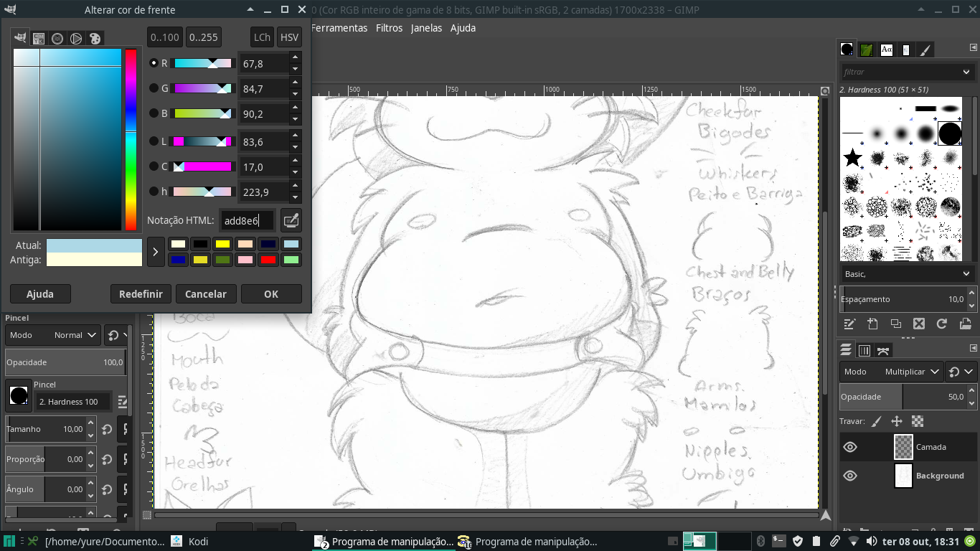Image resolution: width=980 pixels, height=551 pixels.
Task: Select the G channel radio button
Action: point(154,88)
